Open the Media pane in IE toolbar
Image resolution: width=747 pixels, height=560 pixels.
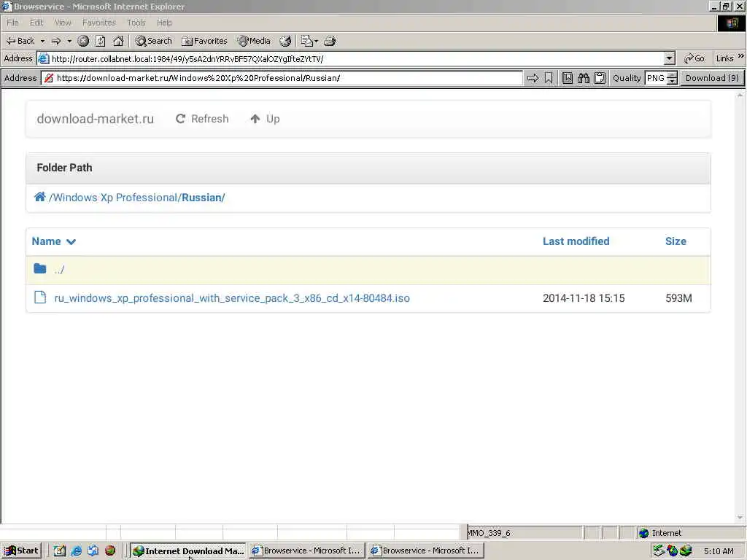[255, 41]
